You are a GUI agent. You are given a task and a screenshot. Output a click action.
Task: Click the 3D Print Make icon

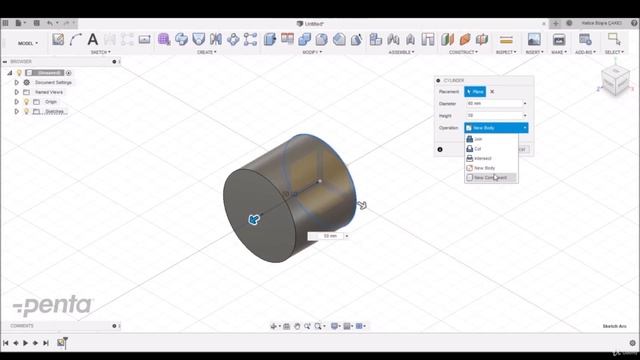pos(559,39)
